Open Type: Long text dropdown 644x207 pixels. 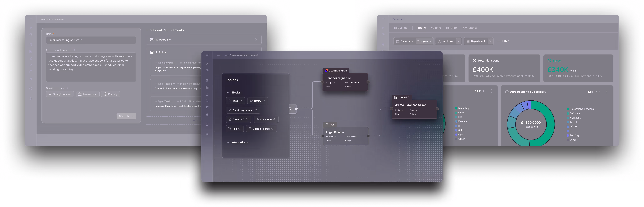166,63
